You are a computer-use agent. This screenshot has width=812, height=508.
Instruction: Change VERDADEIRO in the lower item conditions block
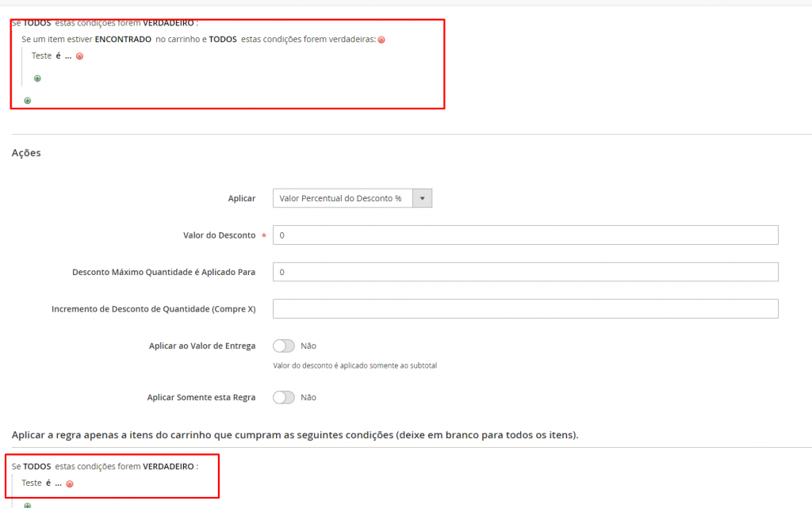168,467
